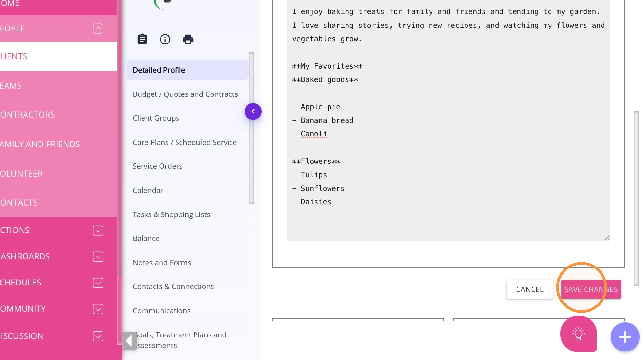This screenshot has width=644, height=360.
Task: View Service Orders
Action: [x=158, y=166]
